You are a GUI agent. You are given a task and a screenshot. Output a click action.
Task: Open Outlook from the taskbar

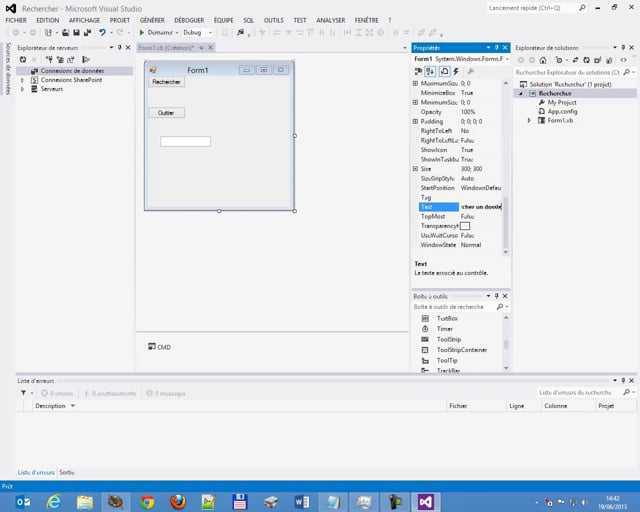pos(23,502)
